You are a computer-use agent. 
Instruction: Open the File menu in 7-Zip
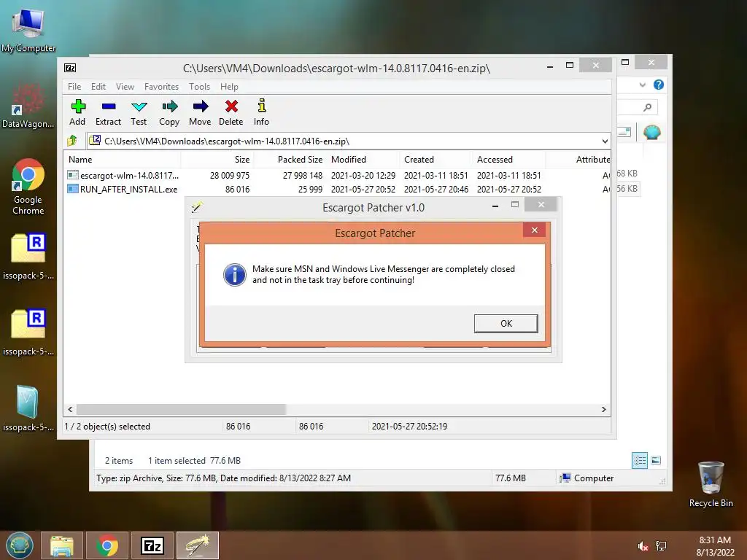click(x=74, y=87)
